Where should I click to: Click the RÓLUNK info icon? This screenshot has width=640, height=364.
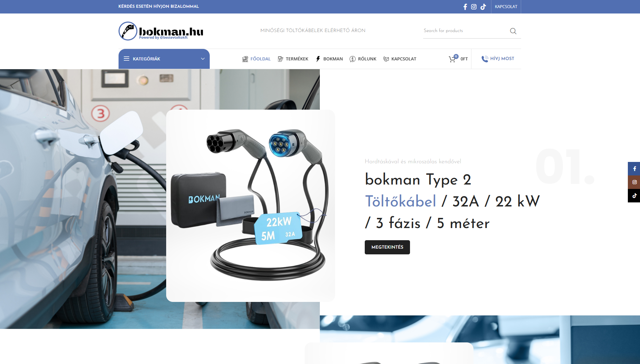352,59
